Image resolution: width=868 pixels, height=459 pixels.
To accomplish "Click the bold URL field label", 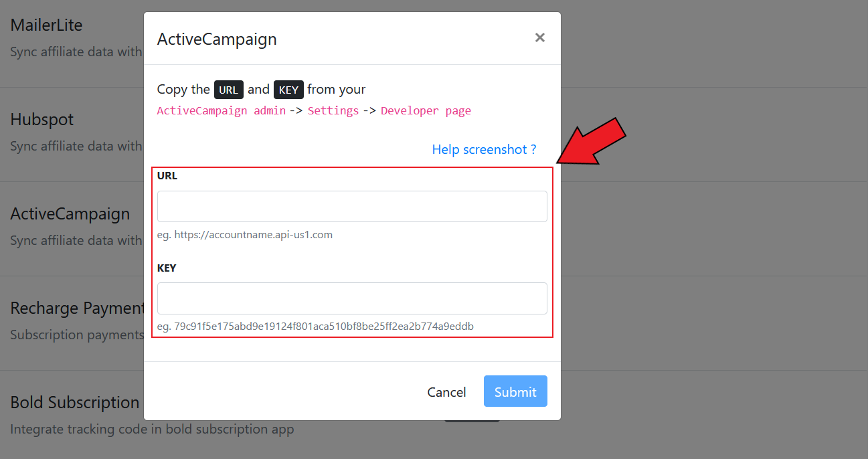I will coord(167,176).
